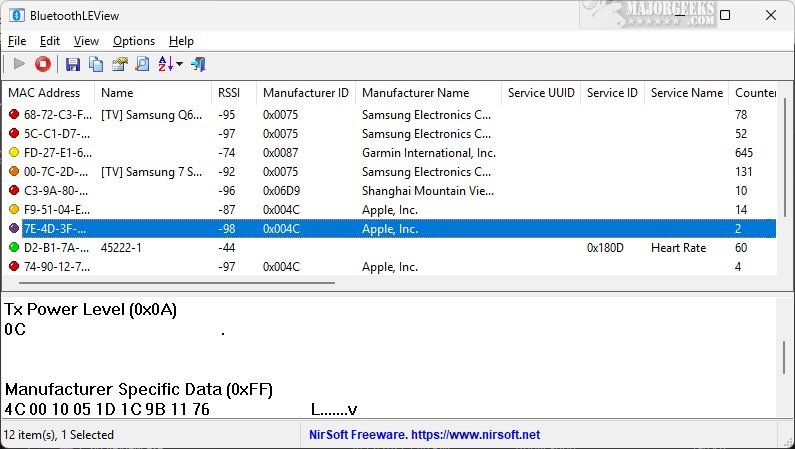Click the Exit door toolbar icon
795x449 pixels.
[198, 64]
